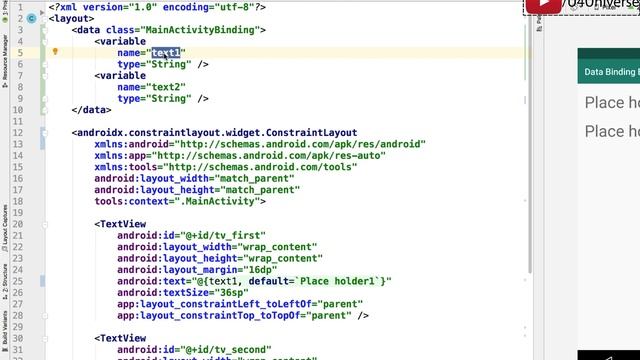Click the String type on line 6
Screen dimensions: 640x360
(x=169, y=64)
